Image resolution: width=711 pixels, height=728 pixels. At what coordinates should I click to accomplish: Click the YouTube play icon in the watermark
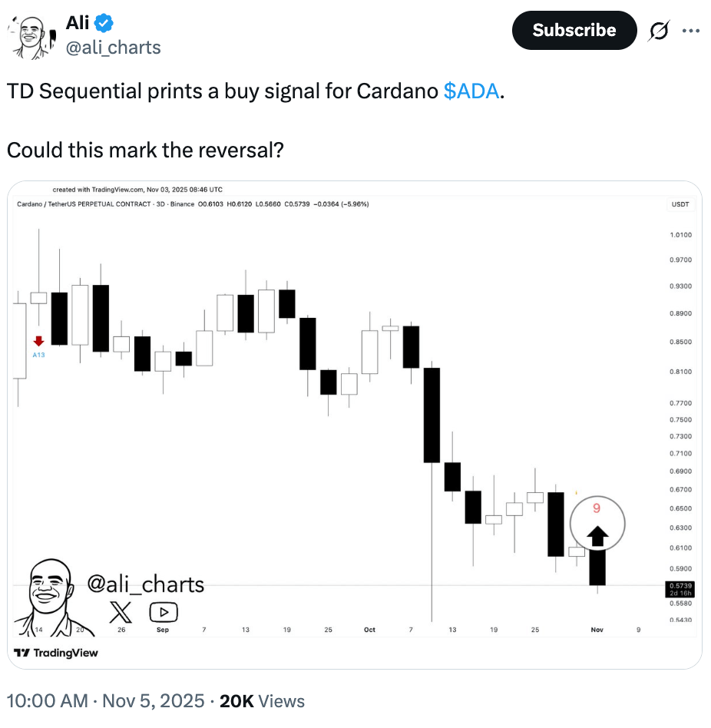pyautogui.click(x=162, y=611)
